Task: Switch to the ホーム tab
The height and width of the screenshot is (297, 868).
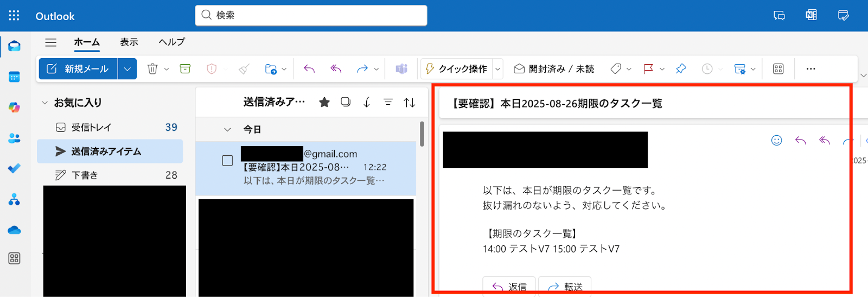Action: point(87,42)
